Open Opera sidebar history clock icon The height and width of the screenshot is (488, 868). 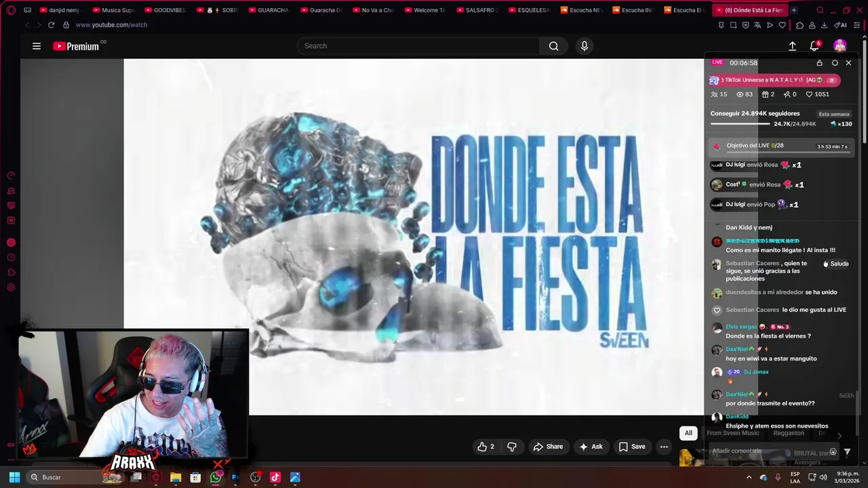coord(11,258)
